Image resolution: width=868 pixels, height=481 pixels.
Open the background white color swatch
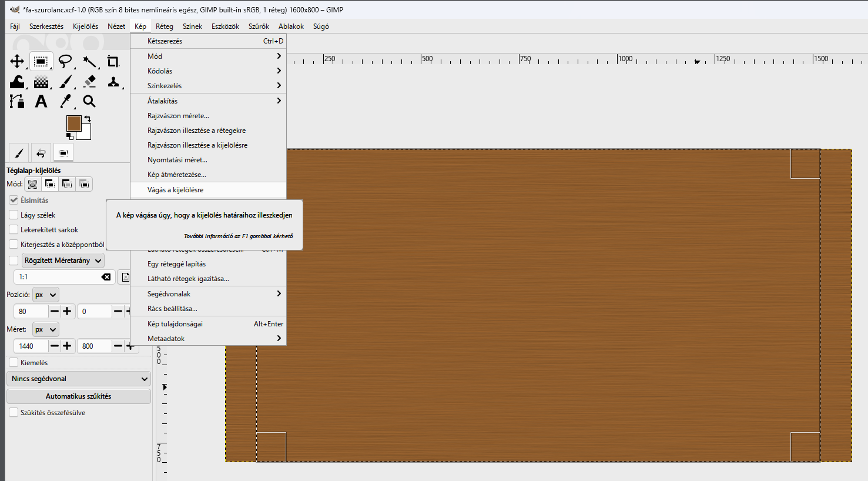pyautogui.click(x=85, y=133)
